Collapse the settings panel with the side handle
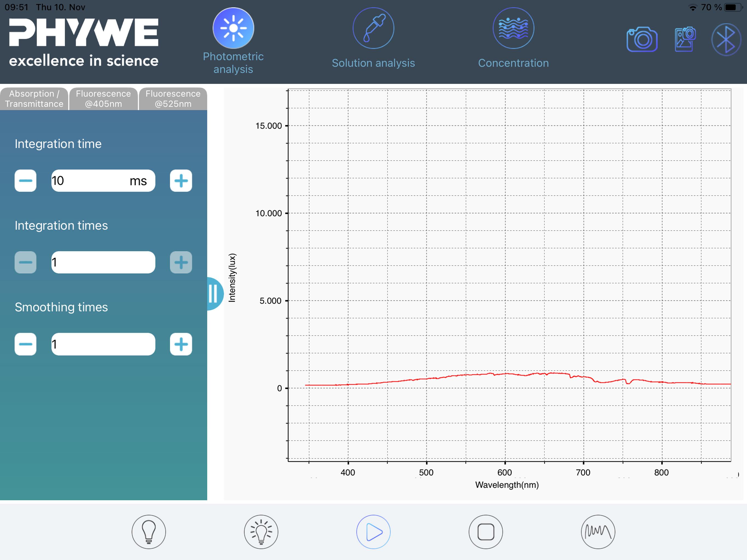 [x=215, y=293]
